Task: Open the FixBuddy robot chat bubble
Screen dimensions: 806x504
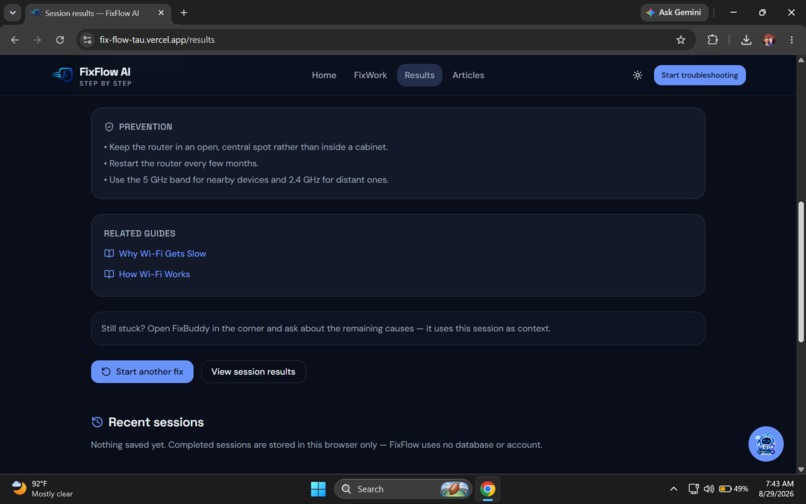Action: click(765, 444)
